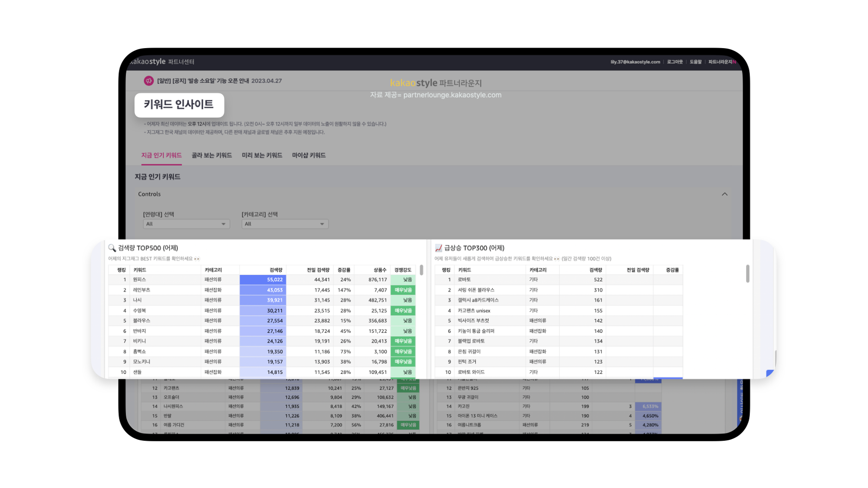Select the 모노키니 keyword cell
868x488 pixels.
tap(141, 361)
